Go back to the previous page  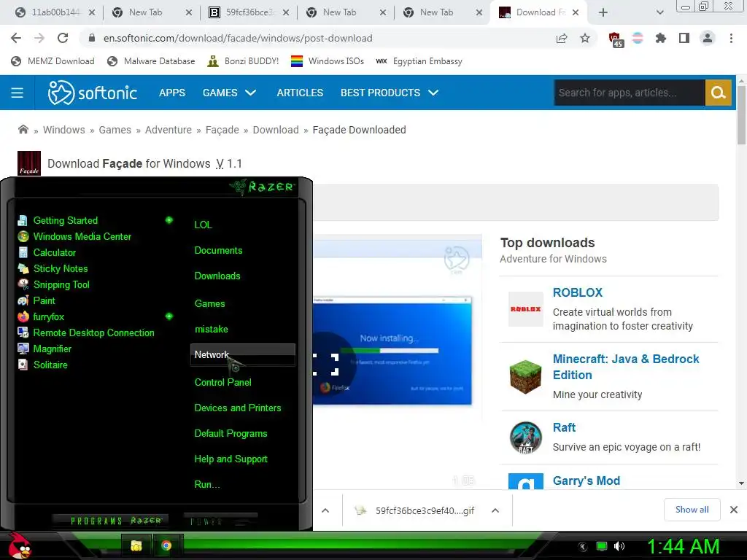16,38
